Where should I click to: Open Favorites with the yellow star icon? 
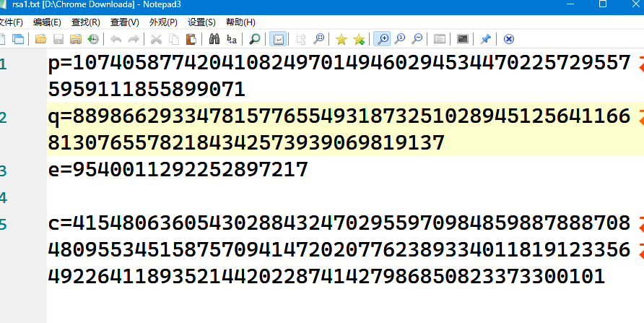coord(341,39)
